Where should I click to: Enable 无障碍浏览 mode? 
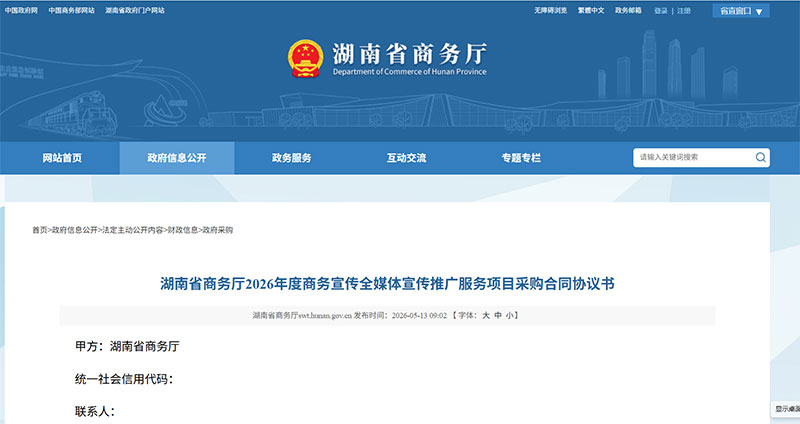point(551,11)
